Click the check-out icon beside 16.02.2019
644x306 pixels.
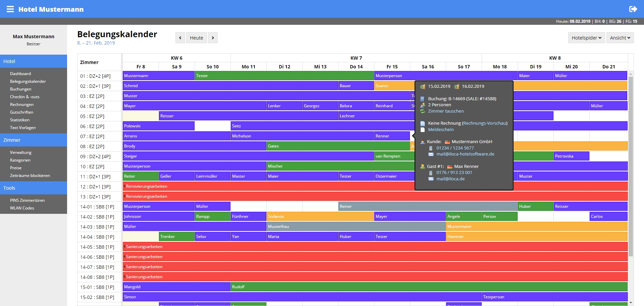pyautogui.click(x=457, y=86)
